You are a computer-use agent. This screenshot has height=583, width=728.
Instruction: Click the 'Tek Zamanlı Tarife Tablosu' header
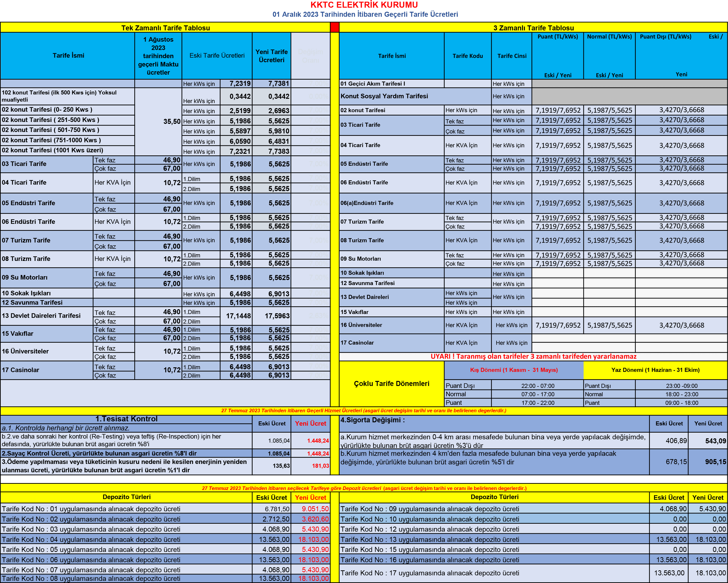(165, 28)
